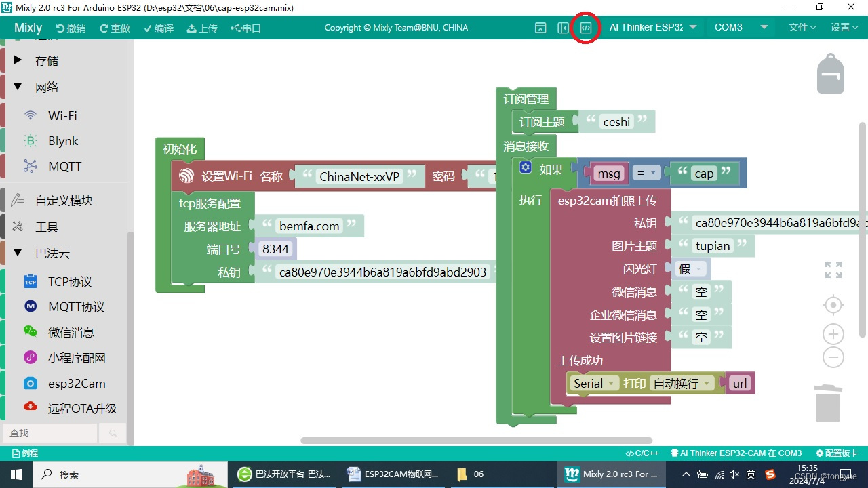Click the trash can icon on the workspace

tap(827, 403)
